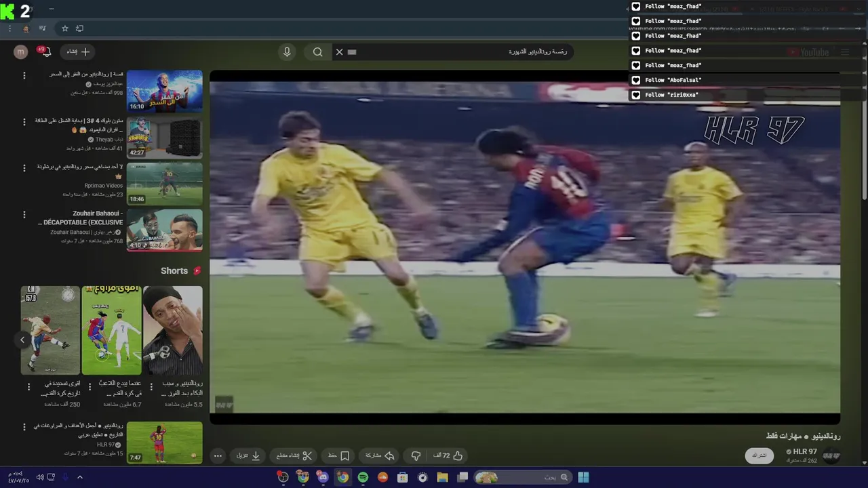The height and width of the screenshot is (488, 868).
Task: Open the 18:46 Rptimao Videos thumbnail
Action: pos(164,184)
